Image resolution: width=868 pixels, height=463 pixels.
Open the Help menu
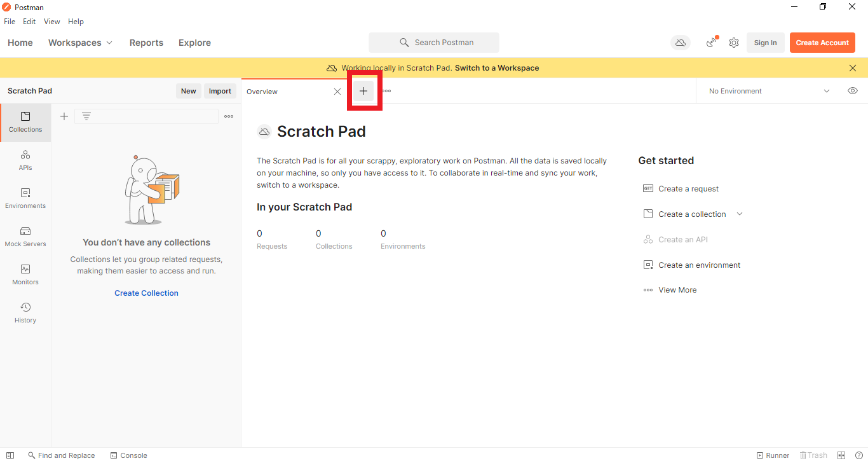point(76,22)
